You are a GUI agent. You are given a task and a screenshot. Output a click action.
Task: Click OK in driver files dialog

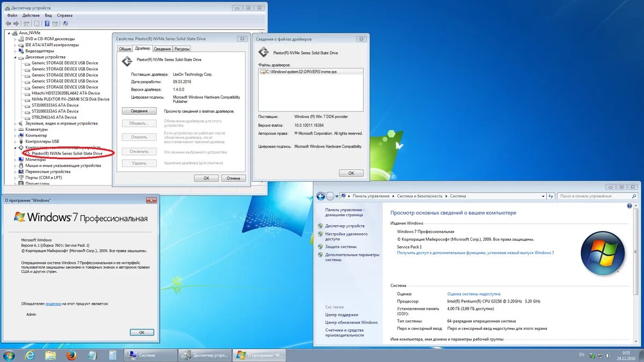point(351,173)
